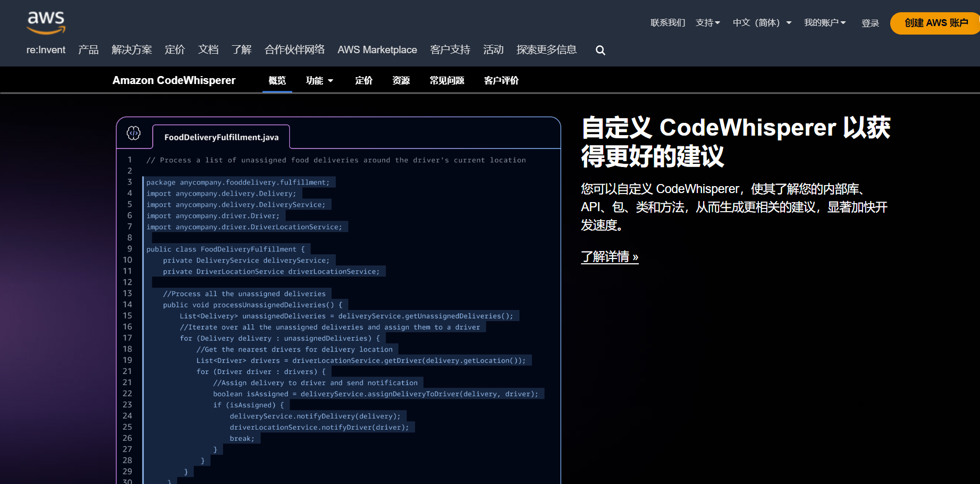
Task: Select re:Invent in the navigation bar
Action: (45, 49)
